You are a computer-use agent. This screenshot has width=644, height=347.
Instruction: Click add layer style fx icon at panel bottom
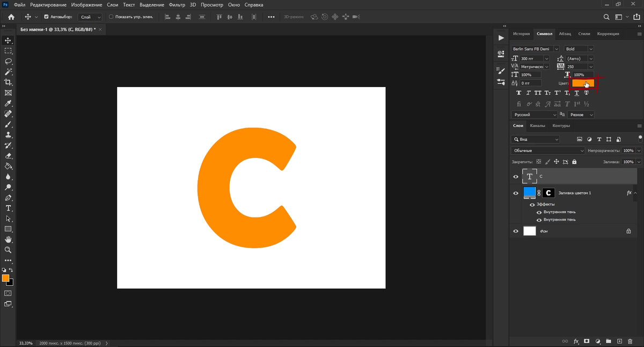click(576, 341)
